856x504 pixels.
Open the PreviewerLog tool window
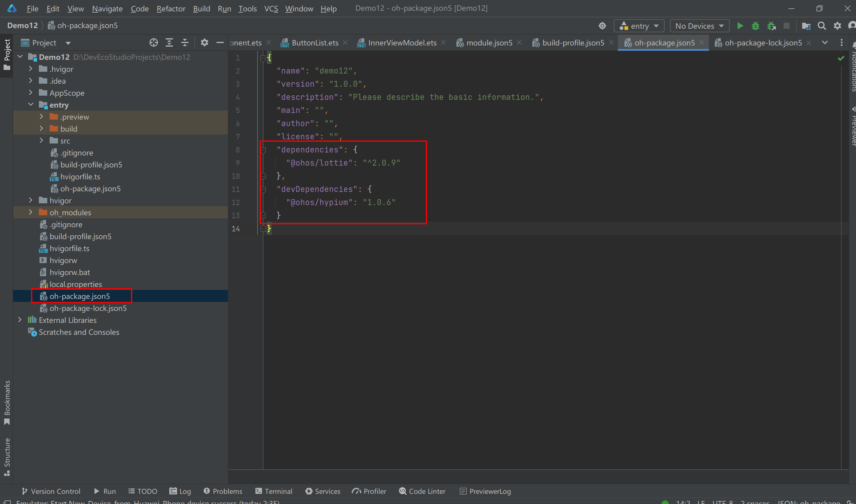(x=485, y=491)
